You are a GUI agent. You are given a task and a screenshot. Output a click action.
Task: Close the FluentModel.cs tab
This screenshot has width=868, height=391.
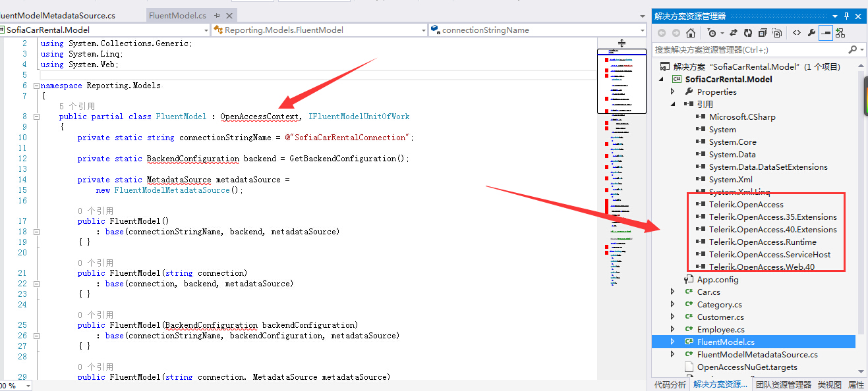click(230, 15)
